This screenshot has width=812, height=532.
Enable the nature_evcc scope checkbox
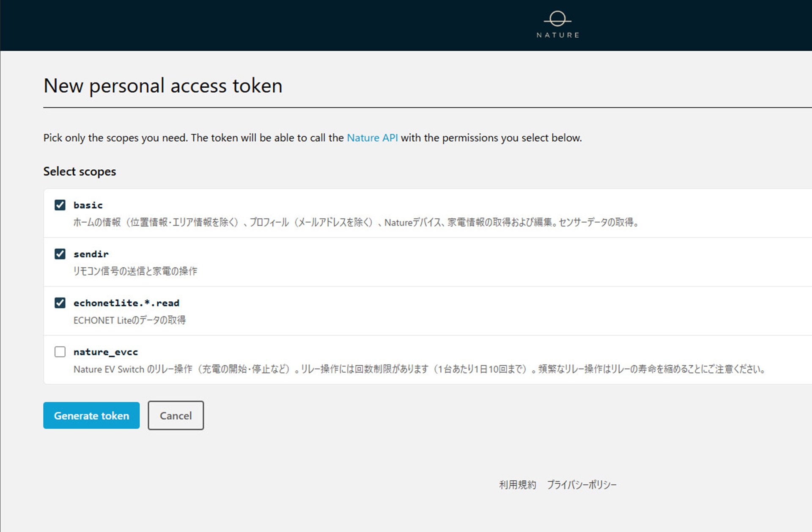(x=60, y=352)
